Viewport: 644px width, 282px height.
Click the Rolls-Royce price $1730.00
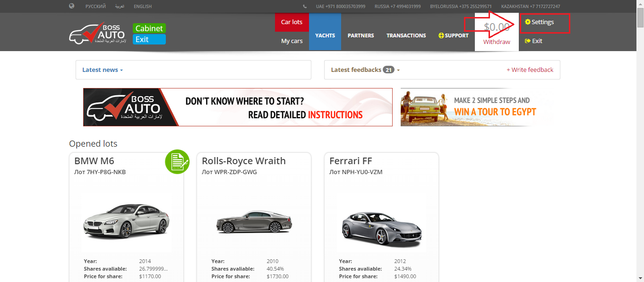pos(277,276)
